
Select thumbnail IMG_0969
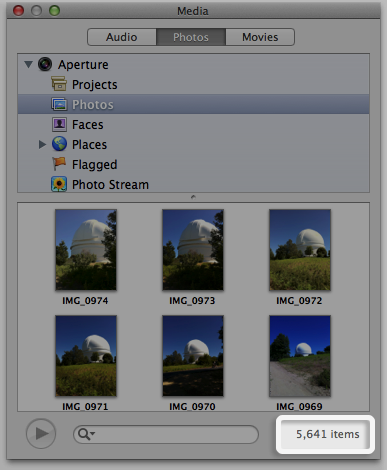point(300,356)
